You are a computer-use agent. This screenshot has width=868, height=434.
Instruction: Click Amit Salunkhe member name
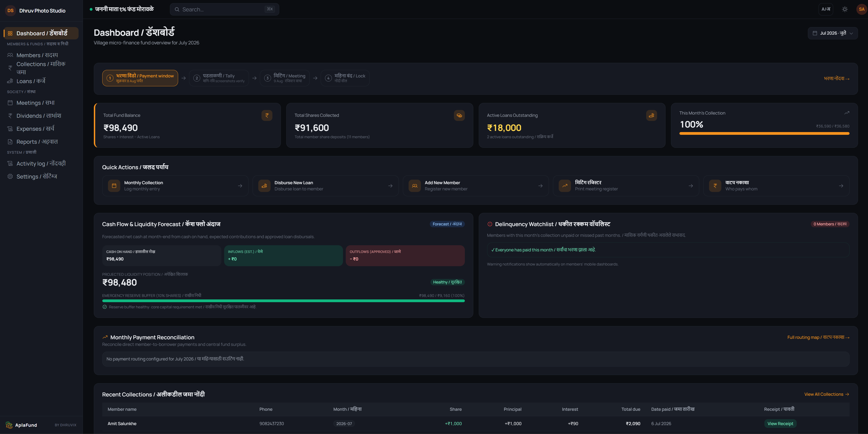122,424
